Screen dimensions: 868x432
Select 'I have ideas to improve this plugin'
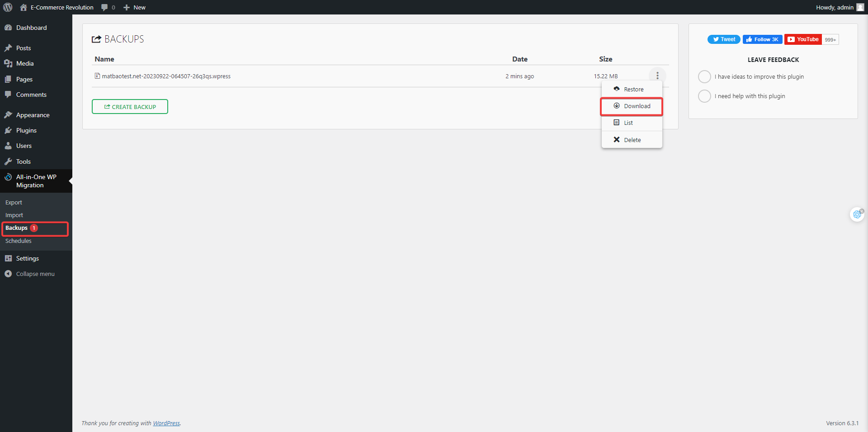704,76
